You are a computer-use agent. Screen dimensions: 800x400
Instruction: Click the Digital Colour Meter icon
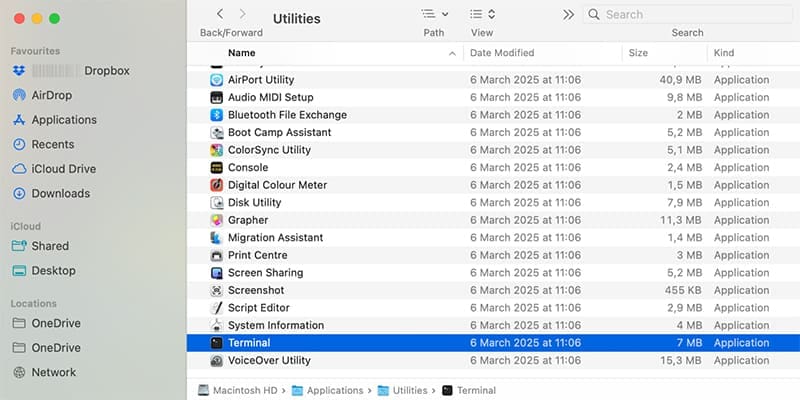pos(217,185)
